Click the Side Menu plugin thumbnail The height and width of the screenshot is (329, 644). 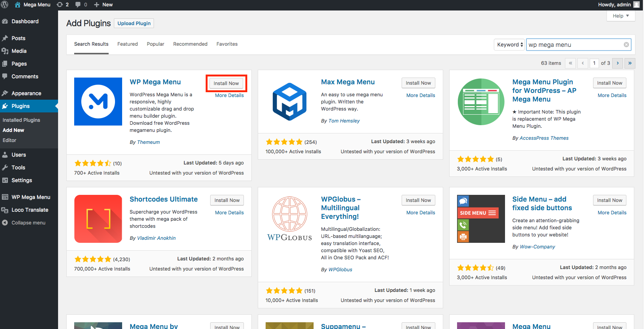point(481,219)
